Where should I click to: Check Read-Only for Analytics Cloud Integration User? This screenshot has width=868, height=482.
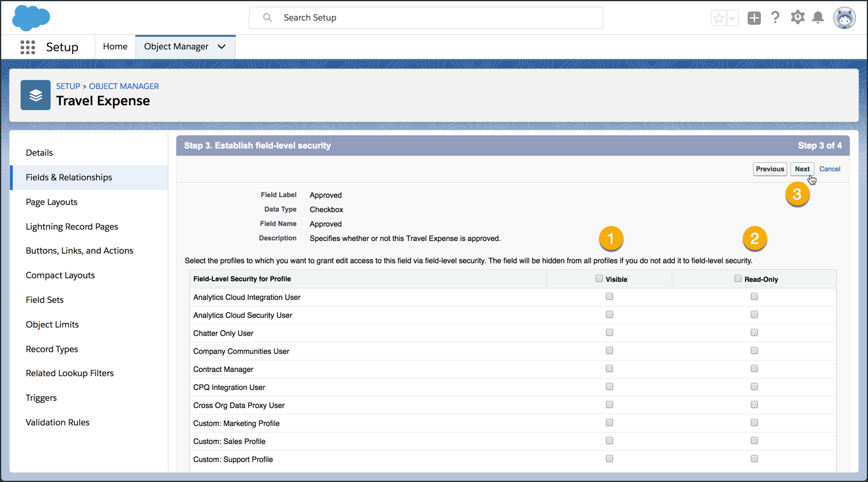[x=754, y=296]
